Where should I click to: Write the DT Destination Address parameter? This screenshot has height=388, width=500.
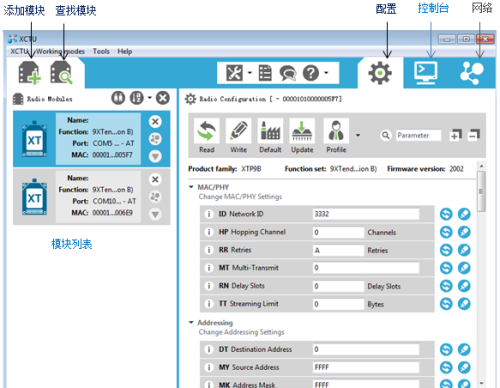(x=464, y=349)
